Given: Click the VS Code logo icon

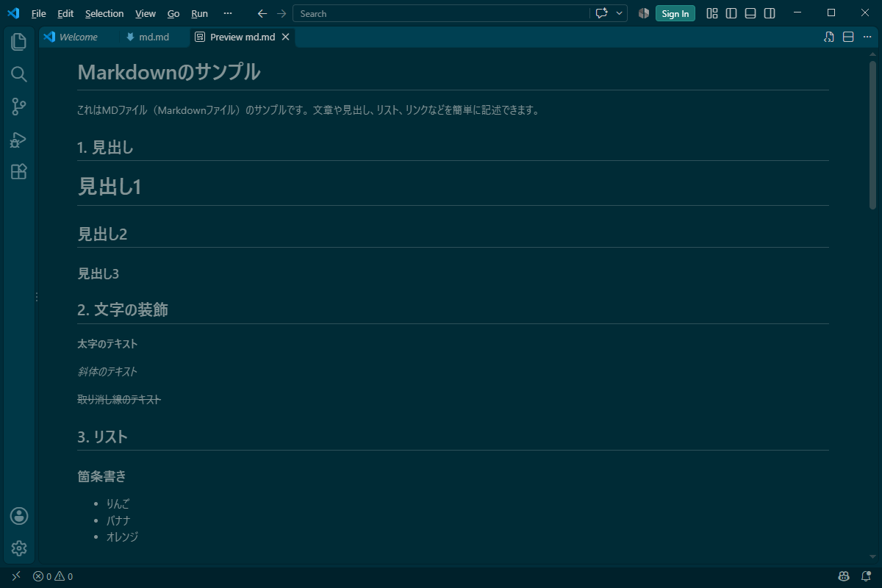Looking at the screenshot, I should tap(13, 13).
